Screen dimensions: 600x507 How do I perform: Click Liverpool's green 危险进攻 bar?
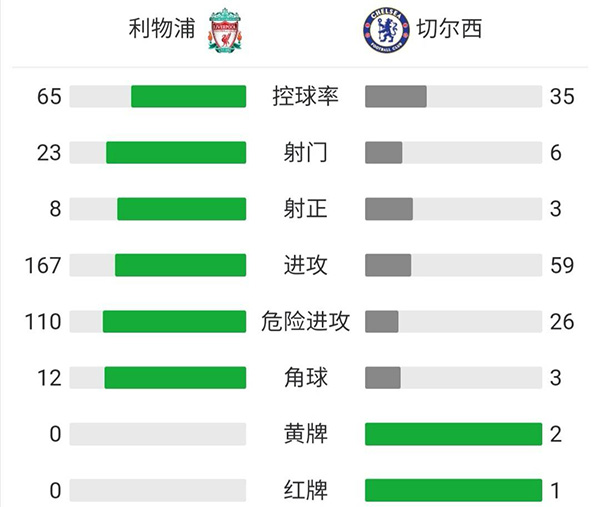[174, 321]
